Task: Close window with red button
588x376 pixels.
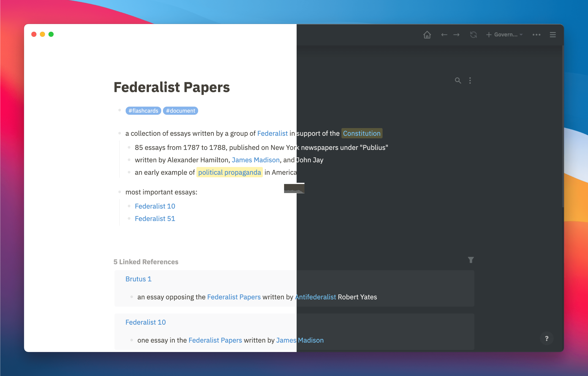Action: click(x=34, y=34)
